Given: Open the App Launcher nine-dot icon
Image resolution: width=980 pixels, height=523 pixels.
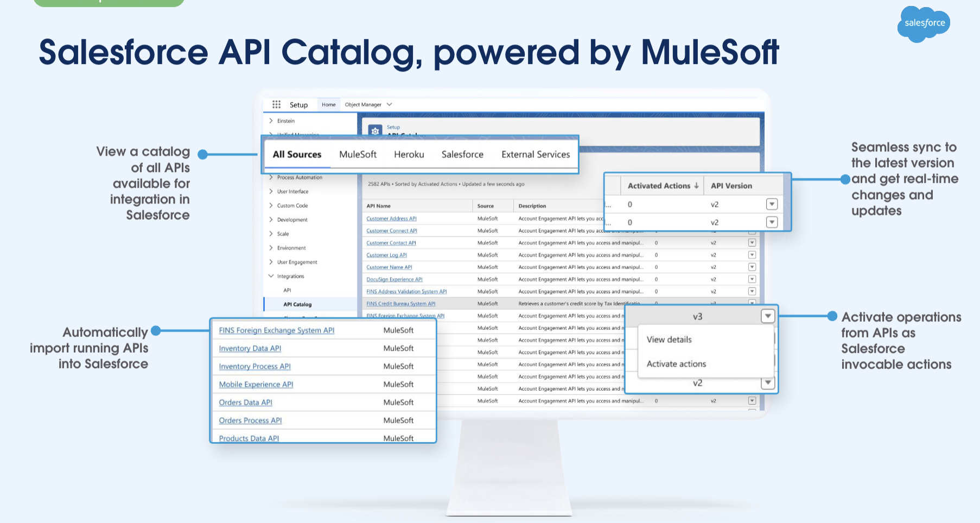Looking at the screenshot, I should coord(276,104).
